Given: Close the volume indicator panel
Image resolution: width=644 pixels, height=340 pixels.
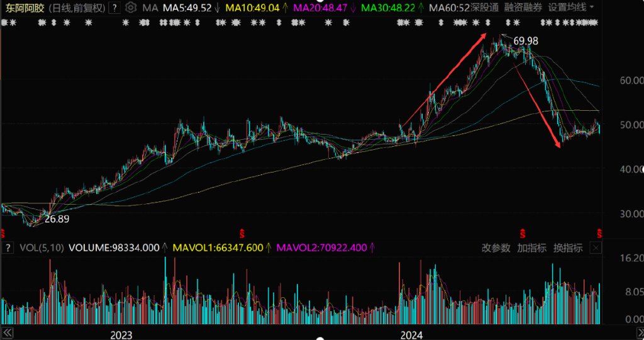Looking at the screenshot, I should 596,247.
